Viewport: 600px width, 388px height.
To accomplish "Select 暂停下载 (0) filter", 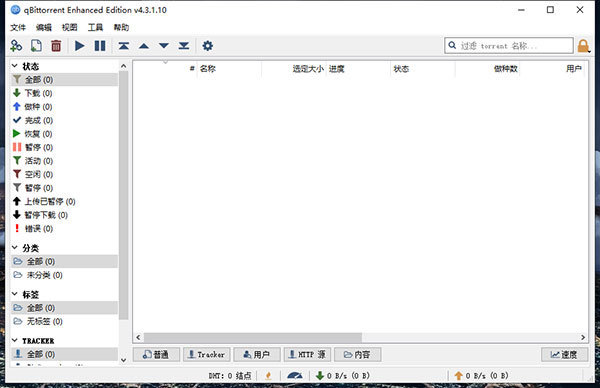I will coord(64,215).
